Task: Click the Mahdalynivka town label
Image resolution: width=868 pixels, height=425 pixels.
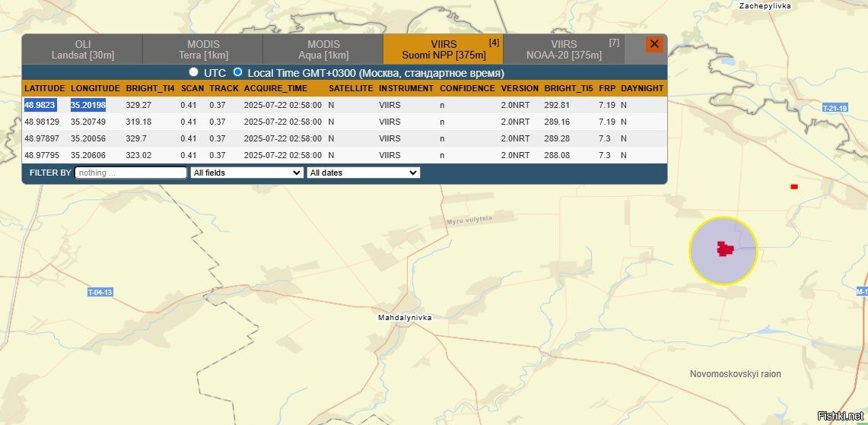Action: pyautogui.click(x=405, y=318)
